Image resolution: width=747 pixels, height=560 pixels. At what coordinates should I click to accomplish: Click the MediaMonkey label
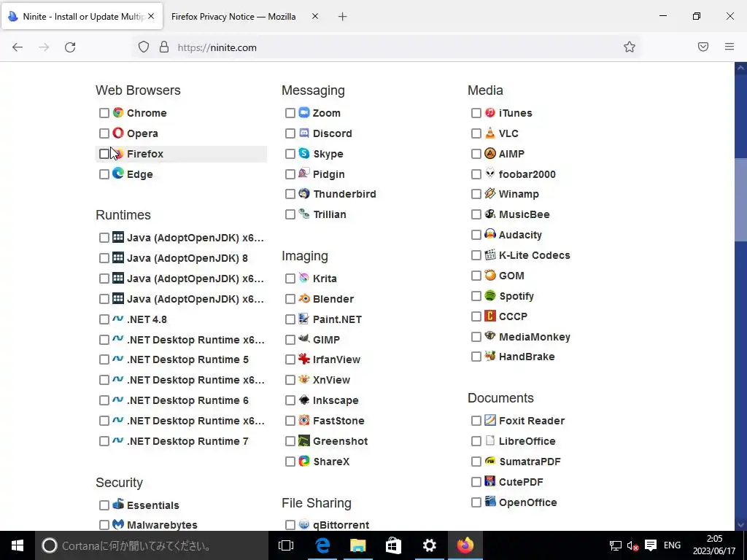pyautogui.click(x=534, y=337)
